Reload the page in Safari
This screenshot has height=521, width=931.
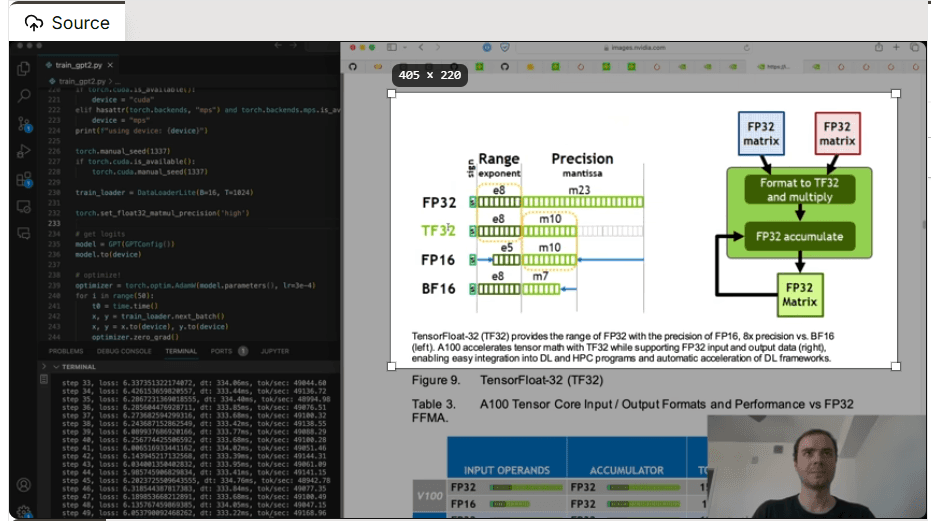(x=746, y=48)
